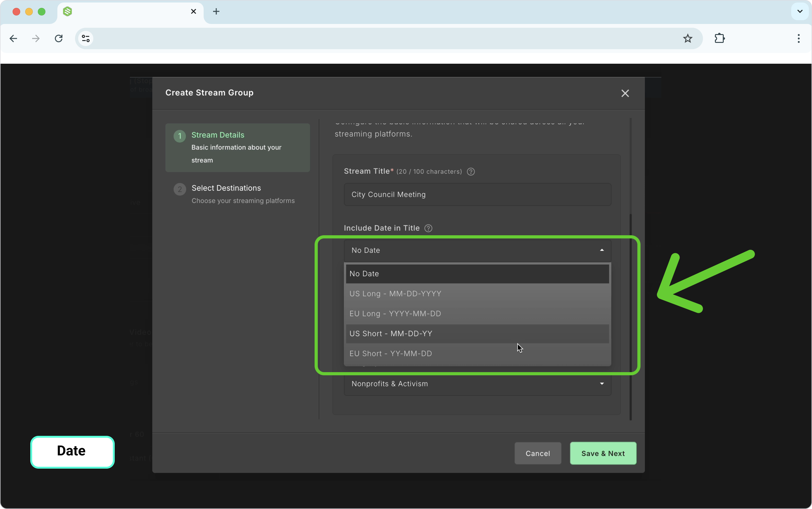Screen dimensions: 812x509
Task: Click the browser forward arrow
Action: pyautogui.click(x=36, y=38)
